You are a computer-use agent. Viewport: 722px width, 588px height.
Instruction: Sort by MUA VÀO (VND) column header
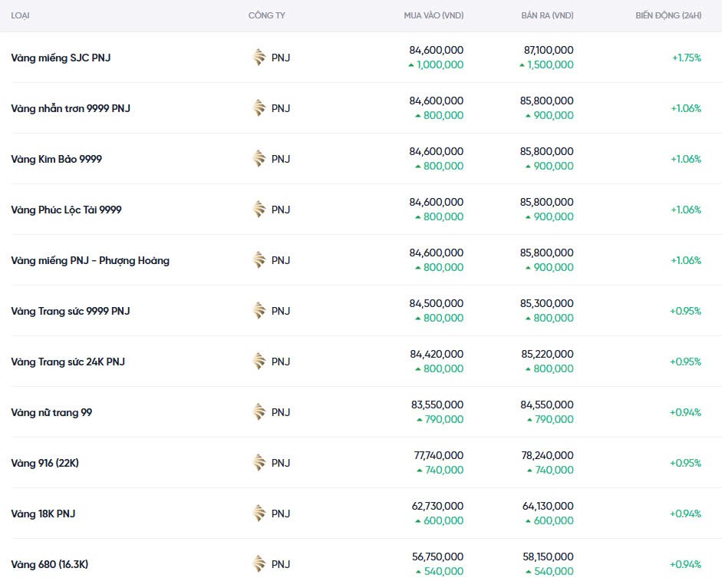click(x=434, y=16)
